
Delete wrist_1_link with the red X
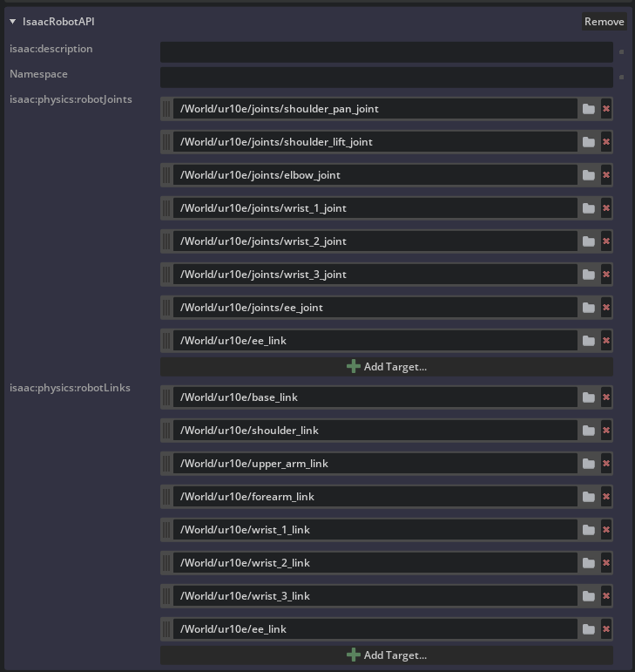(606, 530)
